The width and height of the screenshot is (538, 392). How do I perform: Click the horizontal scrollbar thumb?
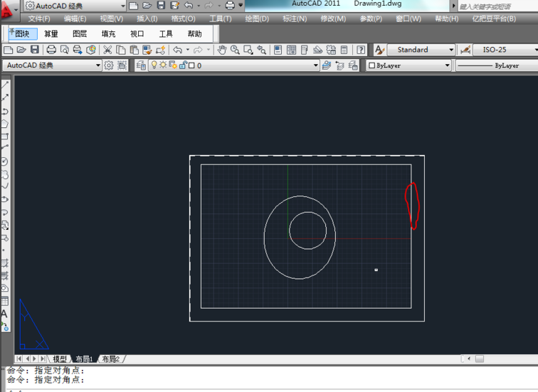(480, 359)
